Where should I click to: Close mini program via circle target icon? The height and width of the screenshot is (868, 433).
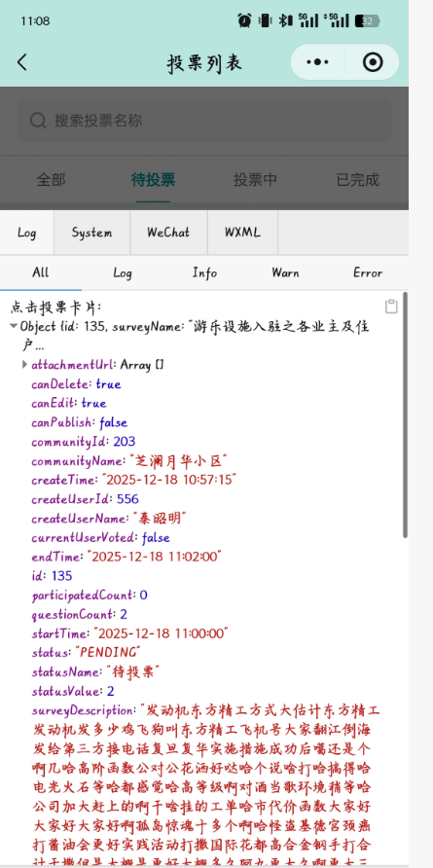point(373,62)
